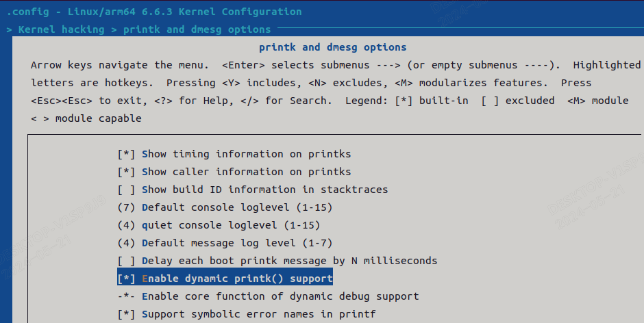Toggle Show timing information on printks checkbox
This screenshot has width=644, height=323.
click(x=126, y=154)
